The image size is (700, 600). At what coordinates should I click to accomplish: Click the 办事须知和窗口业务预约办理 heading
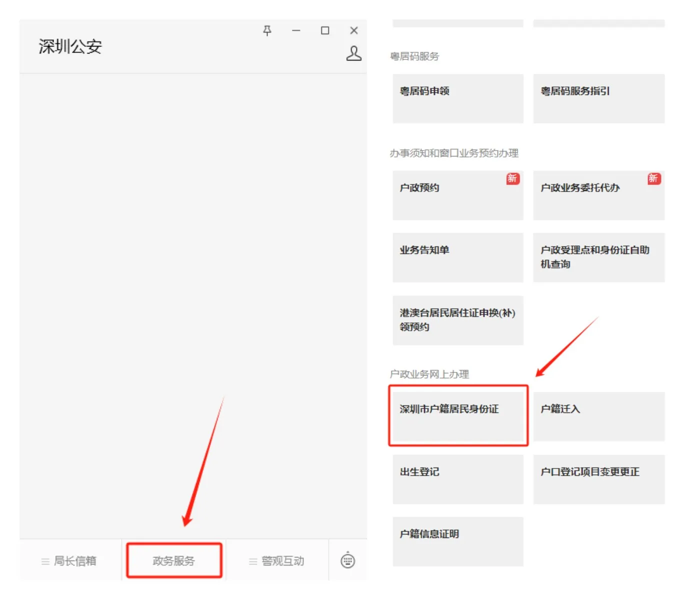[454, 153]
